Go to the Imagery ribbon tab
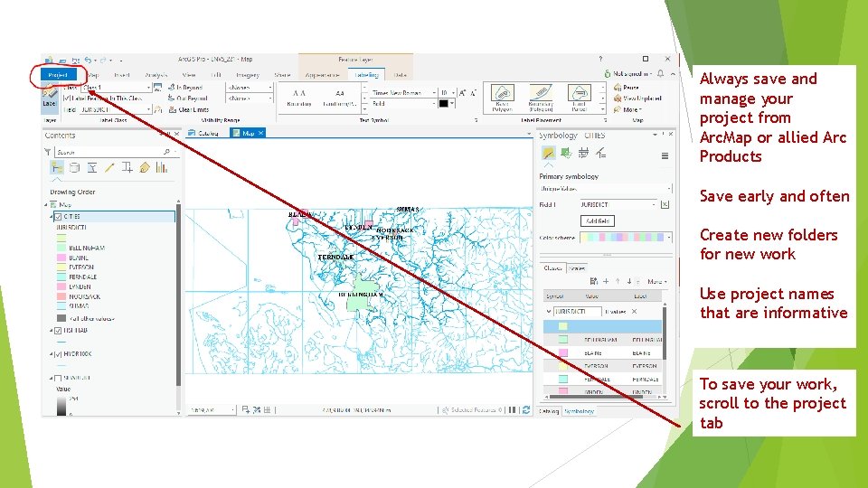The height and width of the screenshot is (488, 868). click(x=248, y=75)
